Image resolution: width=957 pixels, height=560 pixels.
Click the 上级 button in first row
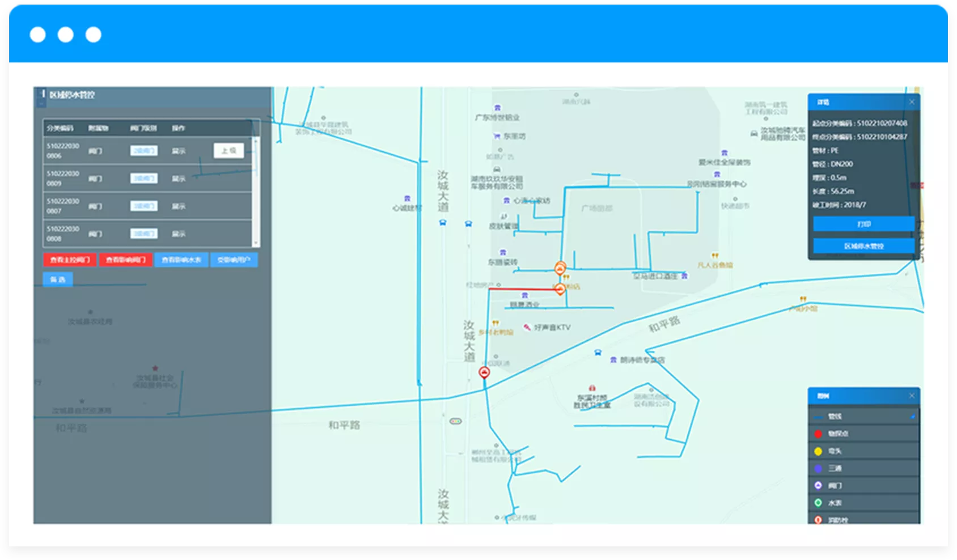[229, 151]
